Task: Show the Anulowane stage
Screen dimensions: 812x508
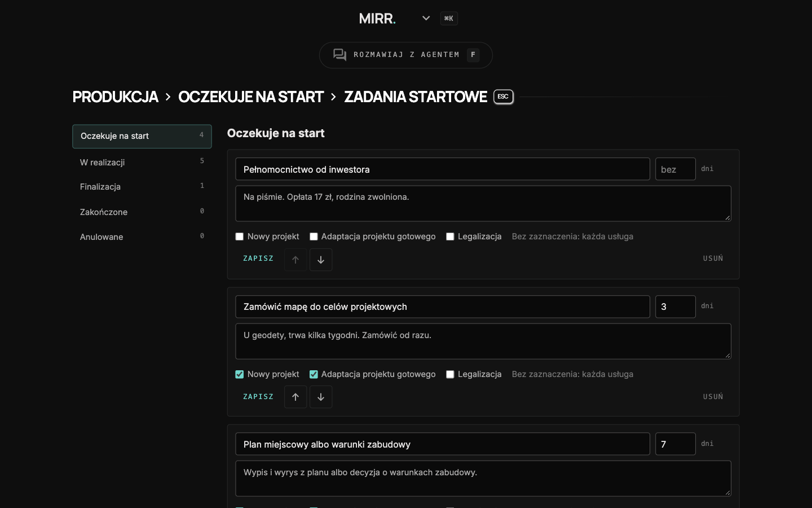Action: (142, 237)
